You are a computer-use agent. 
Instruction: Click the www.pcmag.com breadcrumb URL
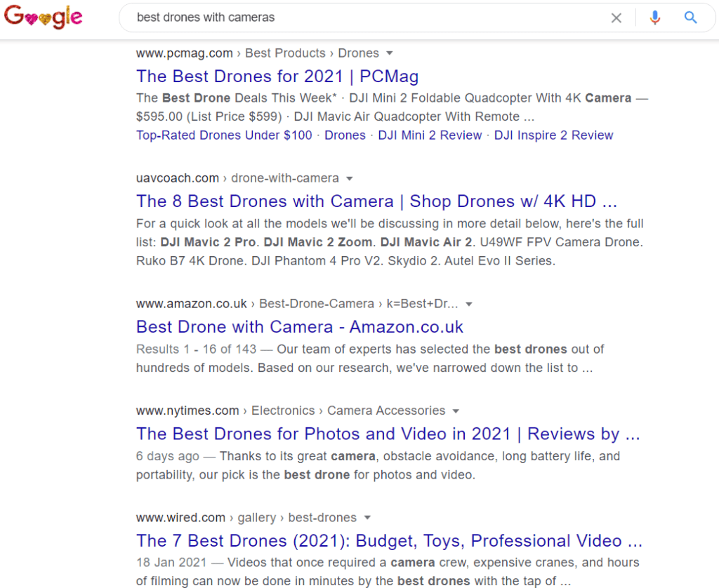click(185, 53)
